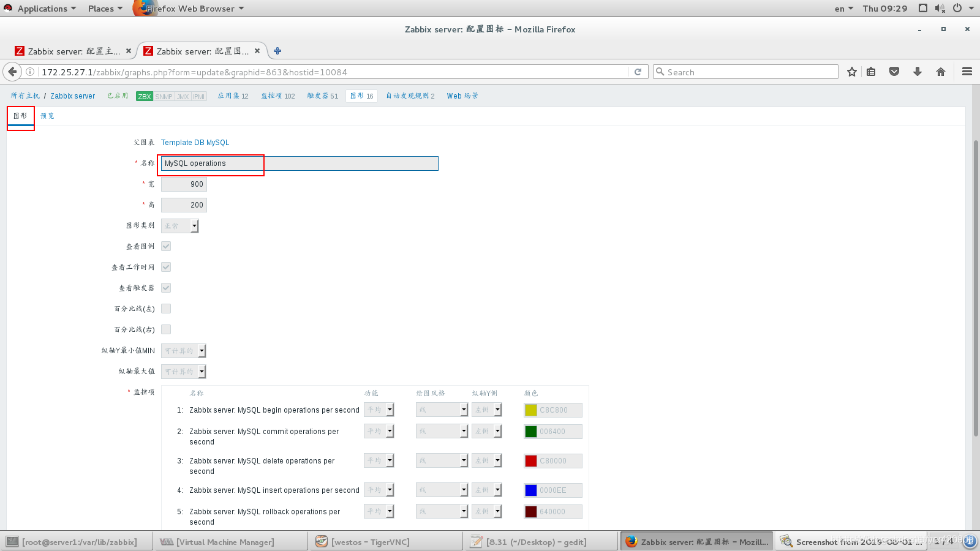Open the 图形类别 dropdown
The height and width of the screenshot is (551, 980).
coord(179,226)
